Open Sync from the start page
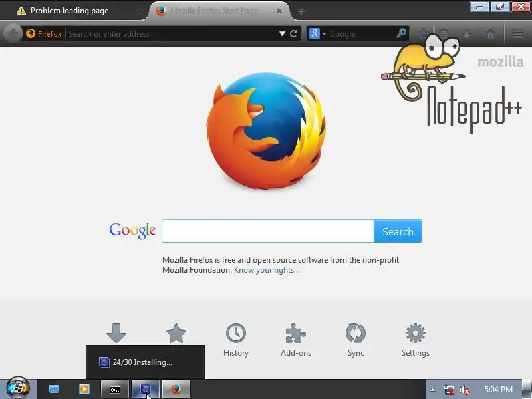The width and height of the screenshot is (532, 399). tap(356, 340)
